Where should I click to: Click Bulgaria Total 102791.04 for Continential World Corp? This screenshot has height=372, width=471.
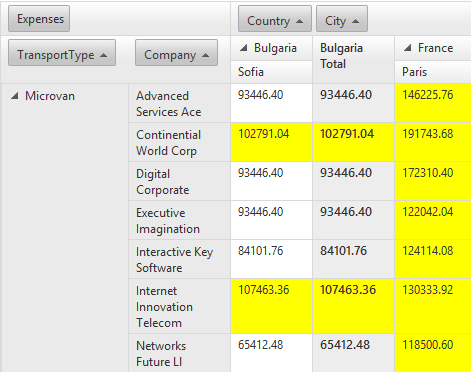tap(353, 142)
